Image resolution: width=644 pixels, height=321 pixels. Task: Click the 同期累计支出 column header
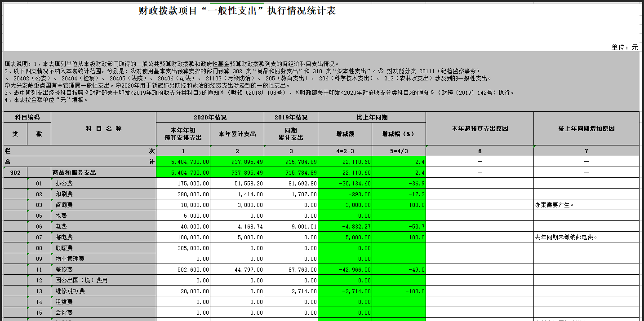click(x=291, y=134)
